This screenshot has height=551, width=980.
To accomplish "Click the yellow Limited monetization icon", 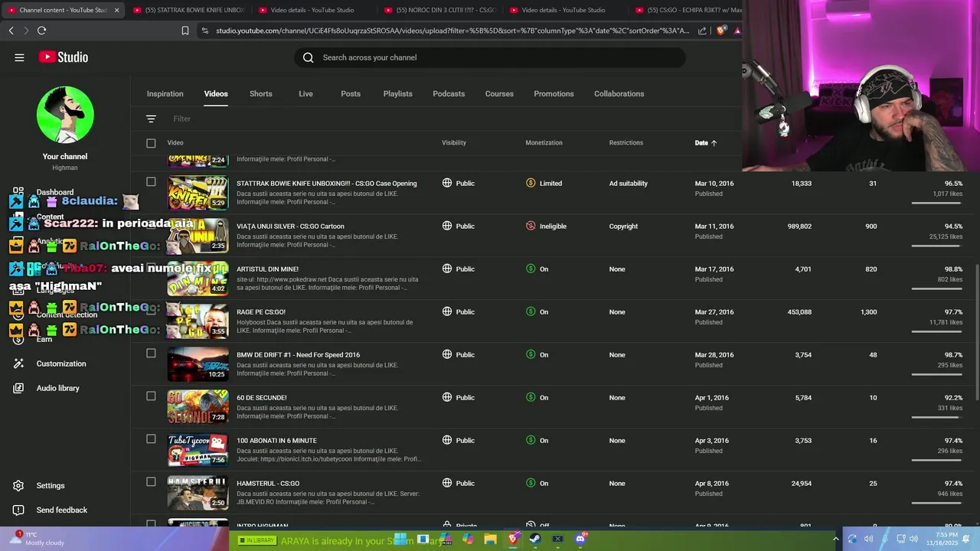I will (531, 183).
